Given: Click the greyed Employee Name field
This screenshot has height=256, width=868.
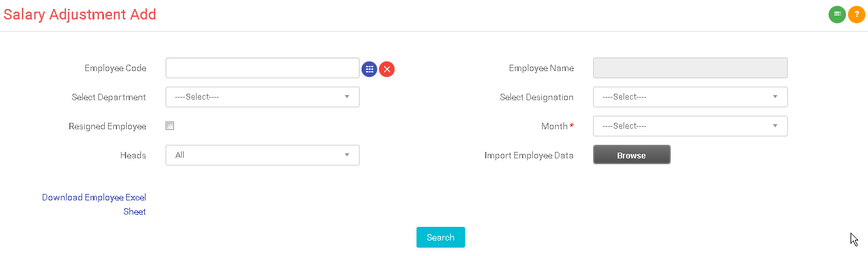Looking at the screenshot, I should pyautogui.click(x=690, y=68).
